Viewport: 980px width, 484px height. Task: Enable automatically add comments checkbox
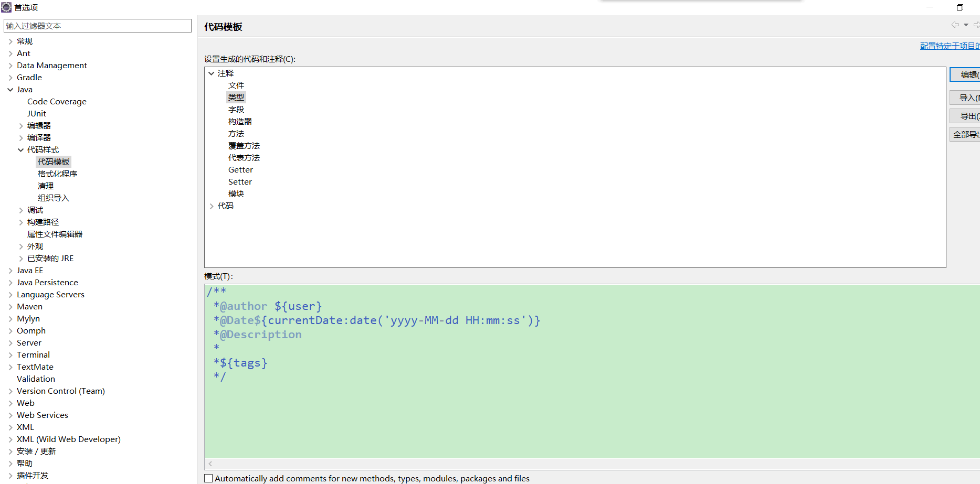208,478
